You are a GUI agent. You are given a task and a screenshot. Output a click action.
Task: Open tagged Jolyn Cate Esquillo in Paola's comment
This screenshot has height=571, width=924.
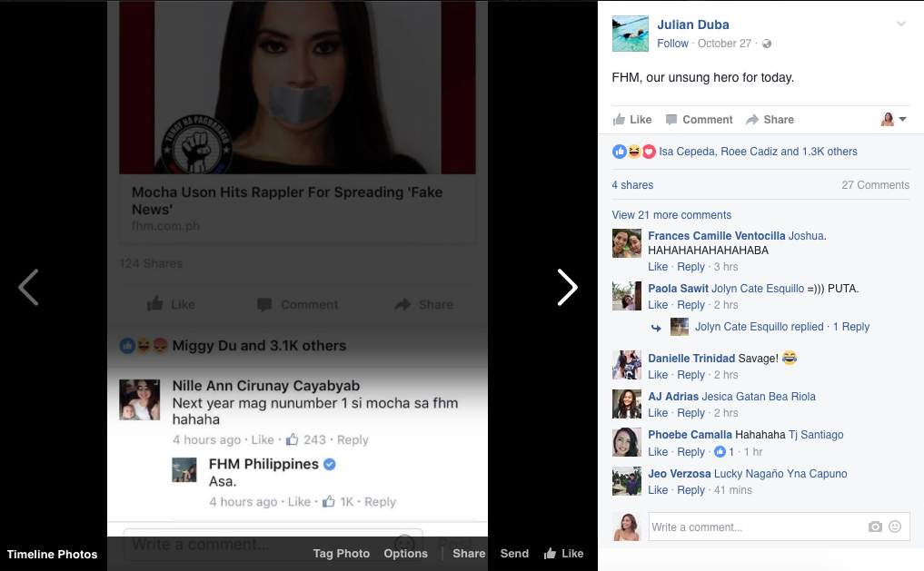758,289
